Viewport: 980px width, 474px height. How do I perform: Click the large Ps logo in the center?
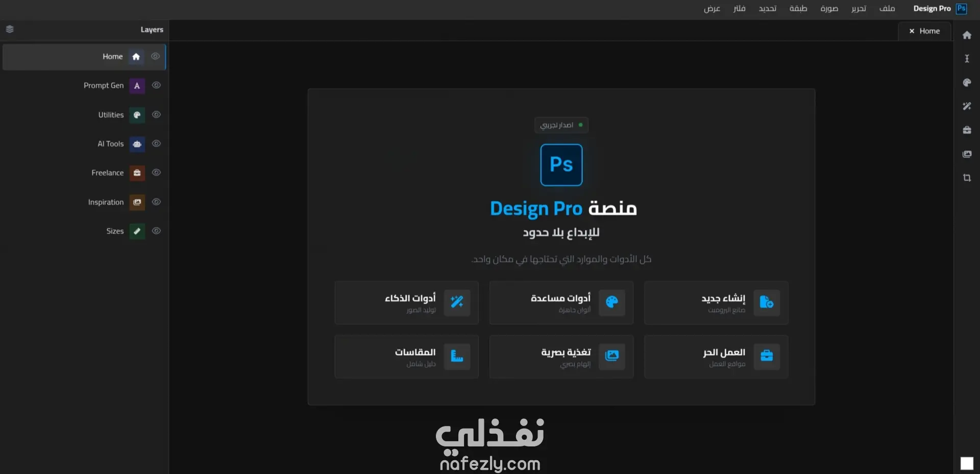pos(561,165)
